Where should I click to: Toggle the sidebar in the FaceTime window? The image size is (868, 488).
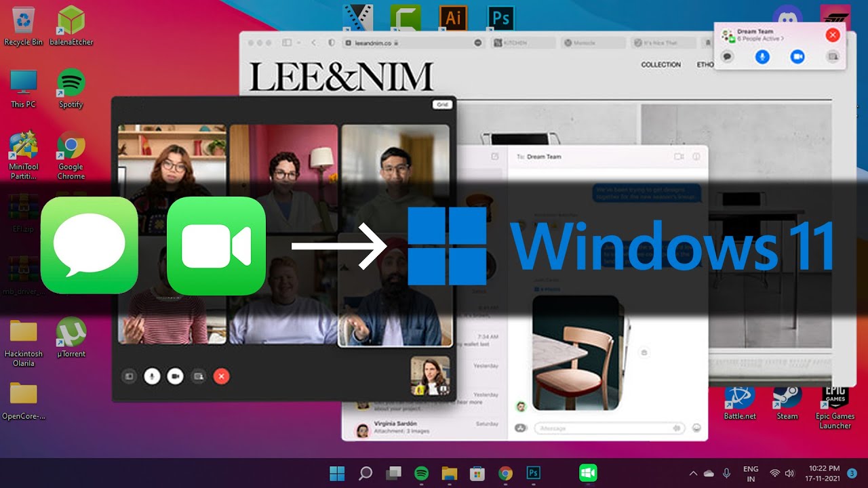(x=129, y=376)
